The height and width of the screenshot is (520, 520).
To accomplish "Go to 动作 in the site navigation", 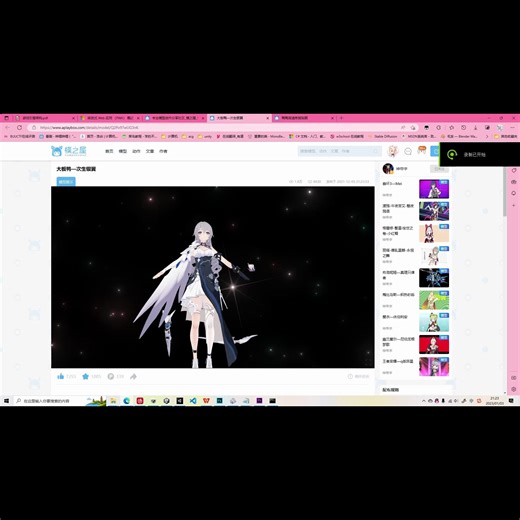I will [x=136, y=151].
